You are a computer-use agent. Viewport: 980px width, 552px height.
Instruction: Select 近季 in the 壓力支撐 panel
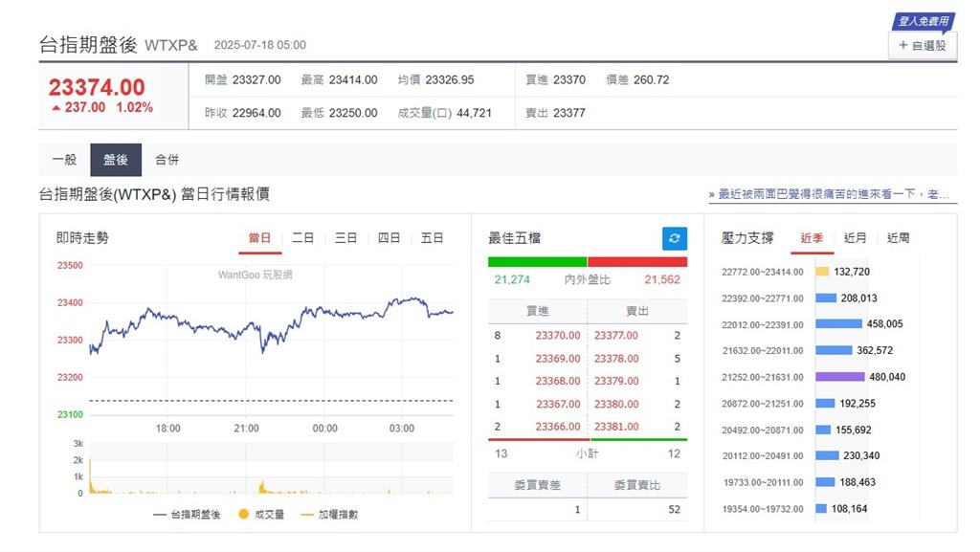(812, 238)
